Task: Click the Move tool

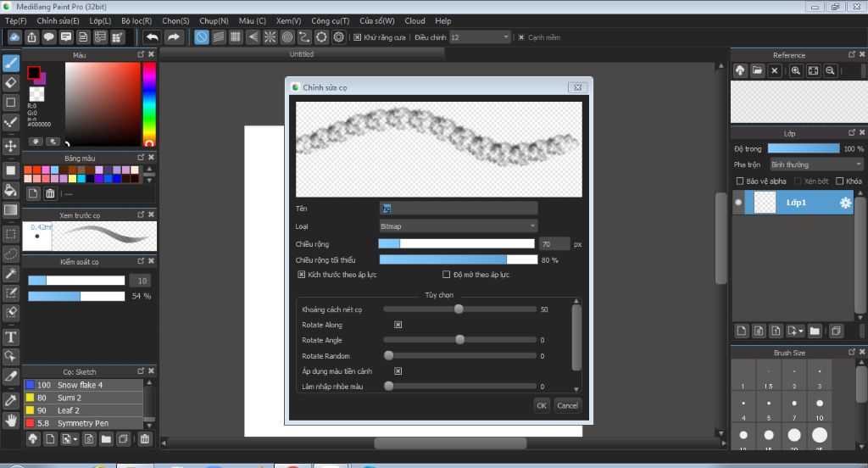Action: pyautogui.click(x=11, y=146)
